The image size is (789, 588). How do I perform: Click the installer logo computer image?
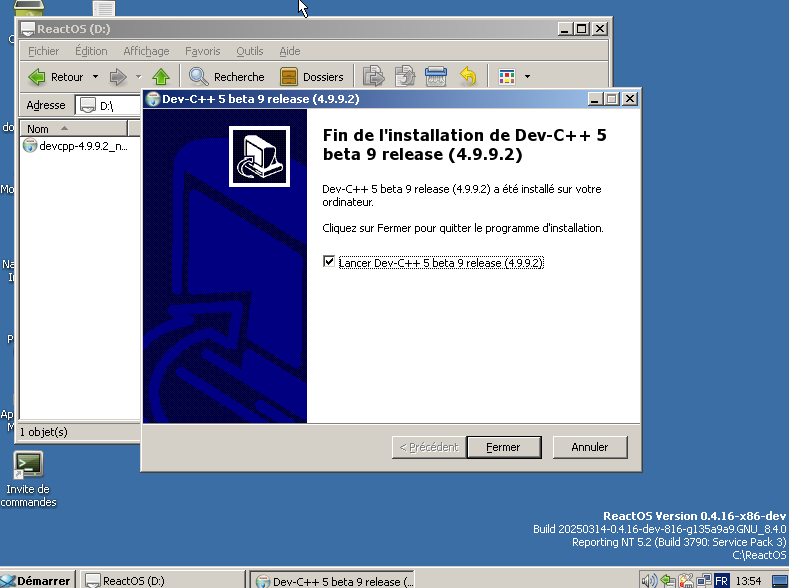(x=259, y=156)
